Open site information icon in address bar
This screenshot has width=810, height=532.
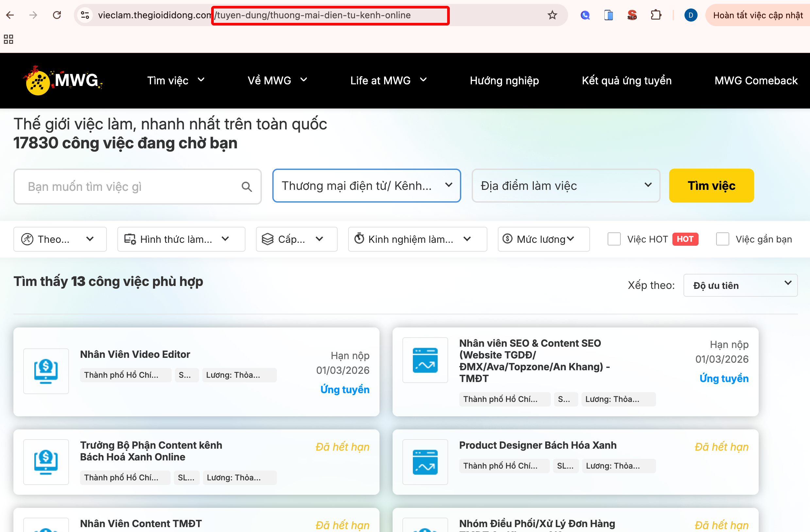click(x=85, y=15)
